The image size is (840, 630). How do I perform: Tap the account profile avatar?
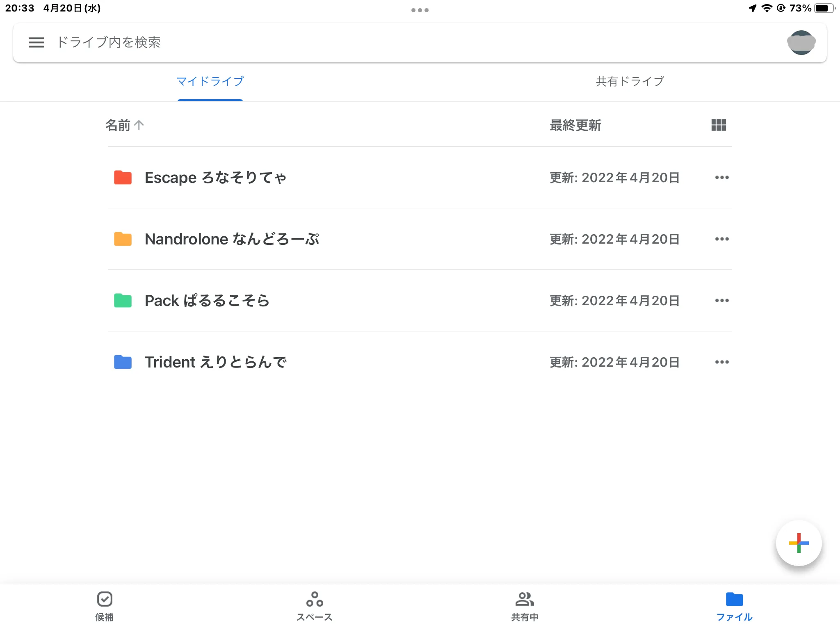pos(801,42)
